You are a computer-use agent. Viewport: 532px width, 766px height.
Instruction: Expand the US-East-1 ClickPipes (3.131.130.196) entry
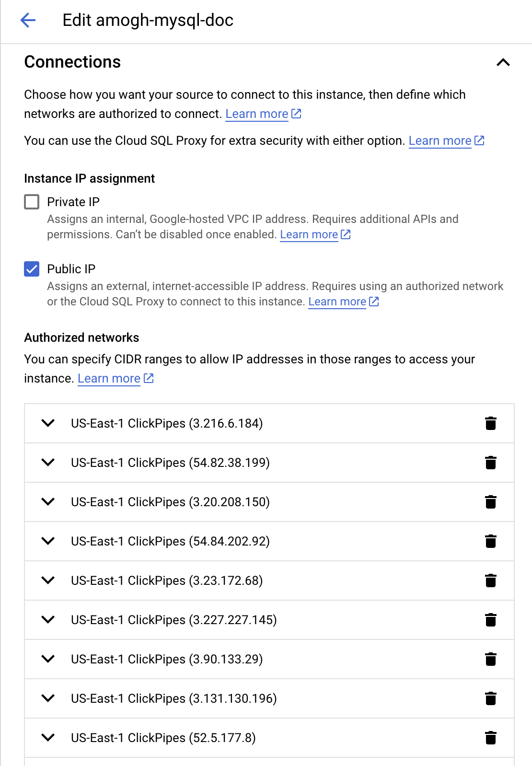point(48,698)
